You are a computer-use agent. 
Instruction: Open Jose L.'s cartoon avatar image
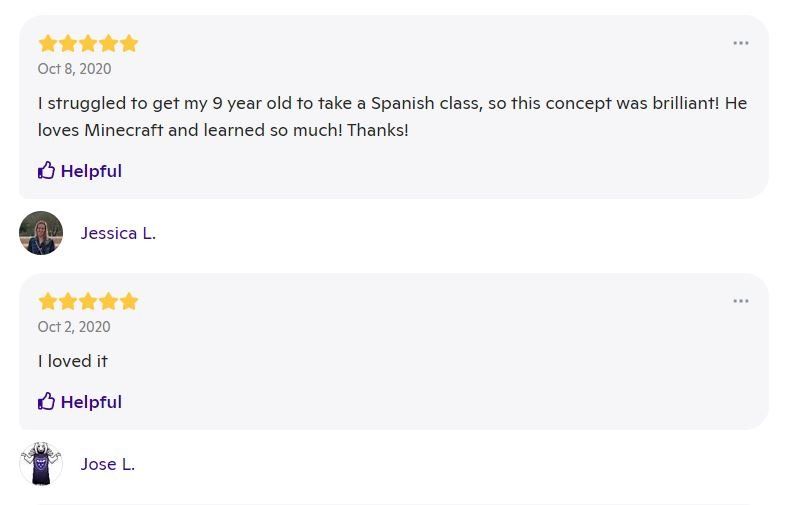41,464
